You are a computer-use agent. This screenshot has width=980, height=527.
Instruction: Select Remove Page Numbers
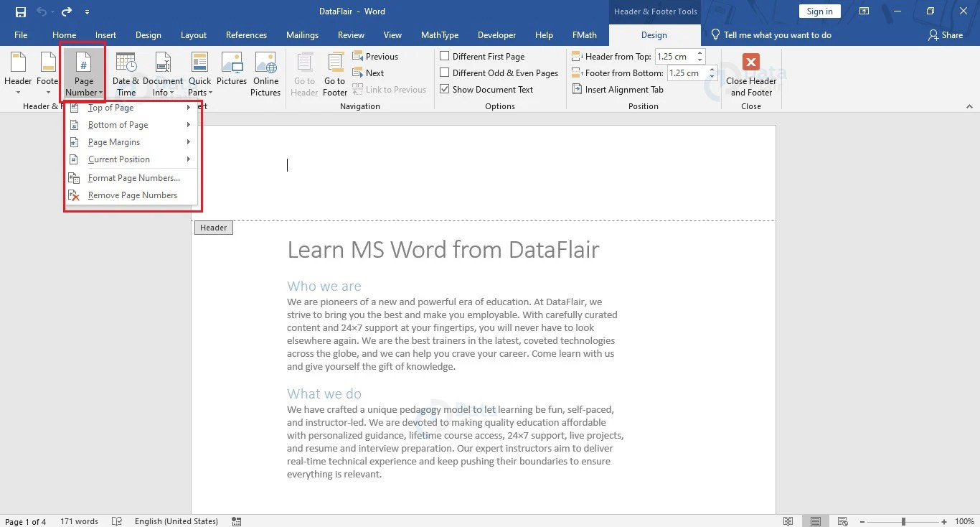[x=132, y=195]
